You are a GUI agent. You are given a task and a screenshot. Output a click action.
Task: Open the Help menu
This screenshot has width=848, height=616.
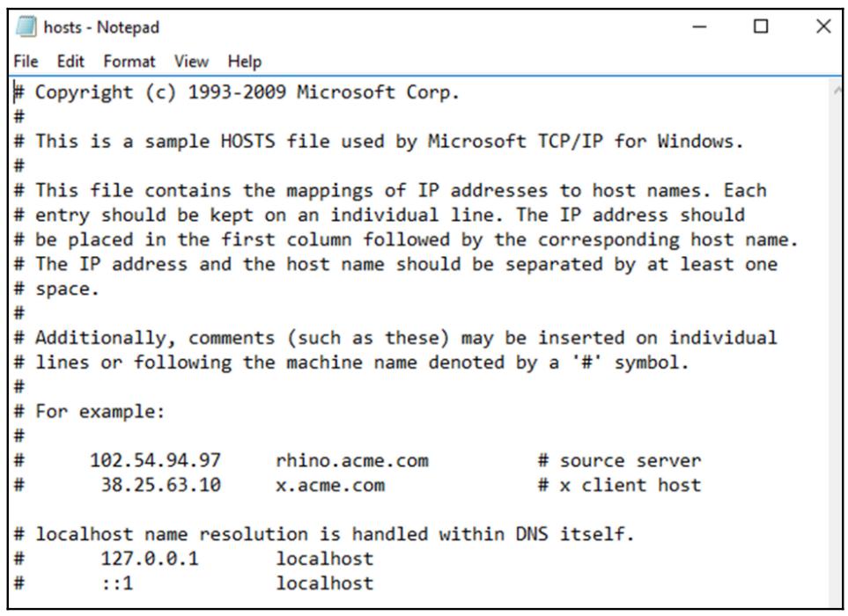(245, 62)
